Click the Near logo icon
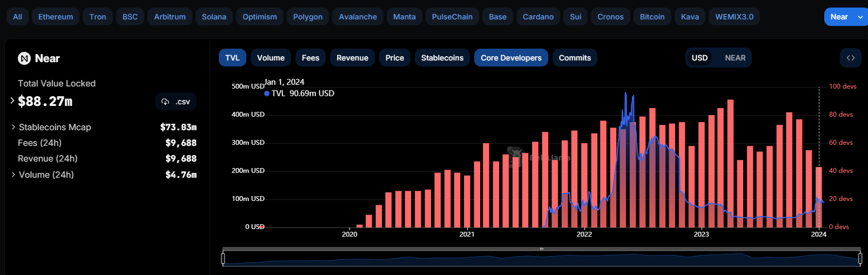The height and width of the screenshot is (275, 868). coord(24,58)
